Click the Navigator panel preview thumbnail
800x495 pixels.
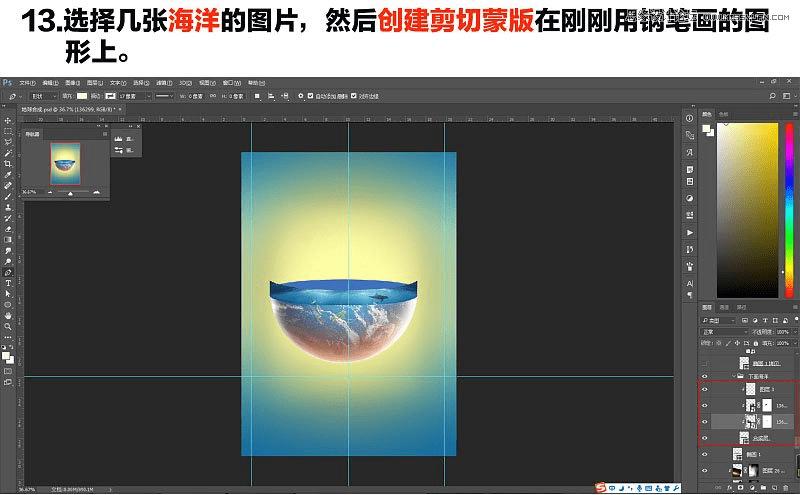(65, 164)
